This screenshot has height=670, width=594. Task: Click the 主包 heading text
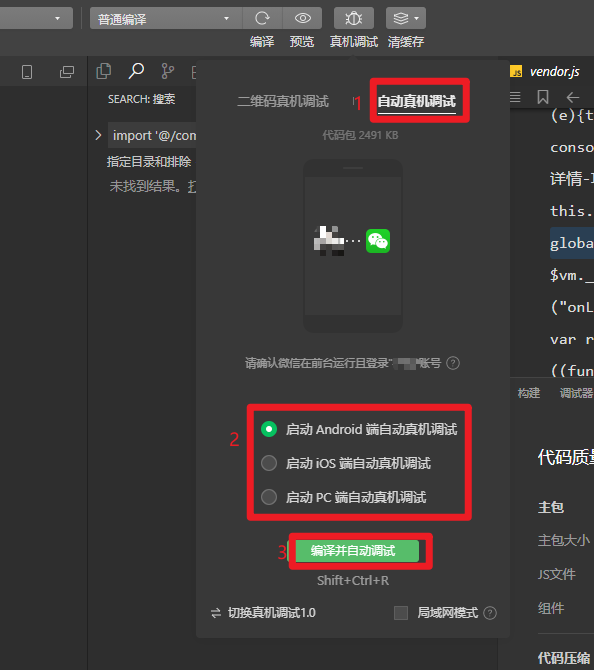point(551,507)
